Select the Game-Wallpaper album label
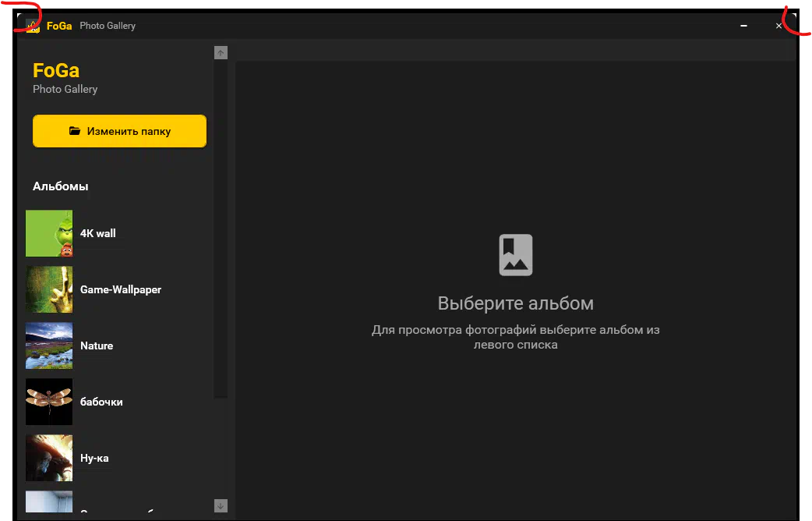This screenshot has height=521, width=812. point(121,289)
